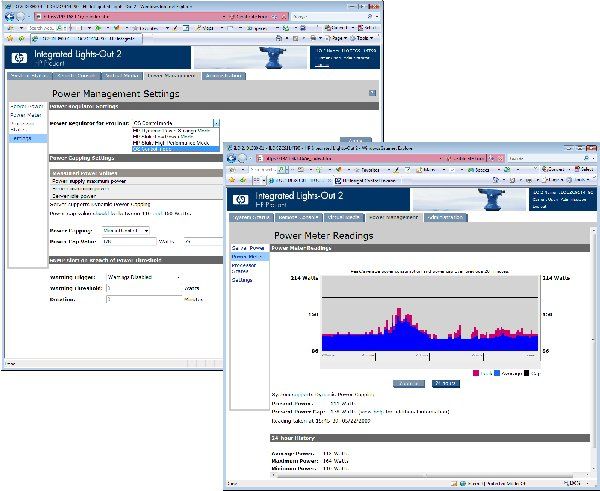Open the Power Capping dropdown
This screenshot has width=600, height=491.
(x=126, y=231)
